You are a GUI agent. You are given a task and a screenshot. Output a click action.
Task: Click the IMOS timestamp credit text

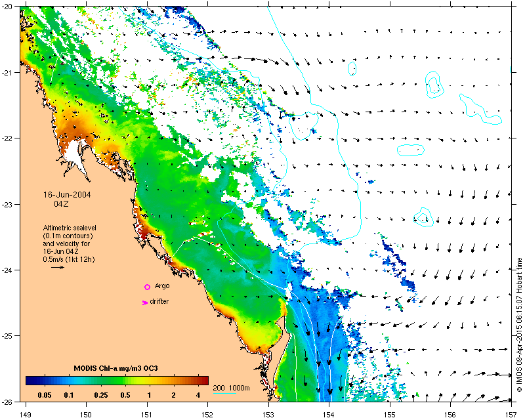520,325
